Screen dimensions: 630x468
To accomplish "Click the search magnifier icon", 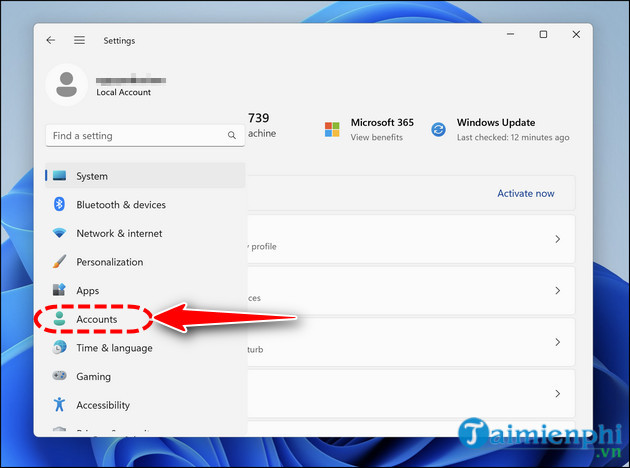I will click(230, 135).
